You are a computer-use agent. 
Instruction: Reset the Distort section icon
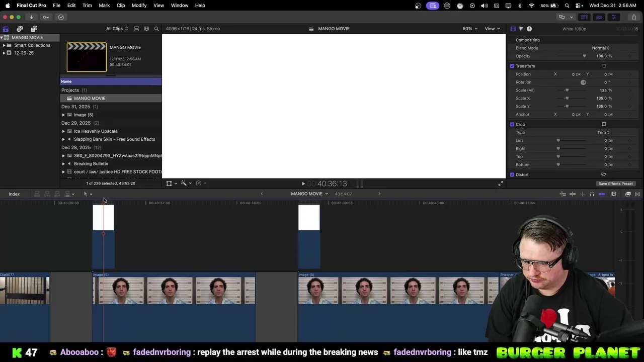click(604, 174)
